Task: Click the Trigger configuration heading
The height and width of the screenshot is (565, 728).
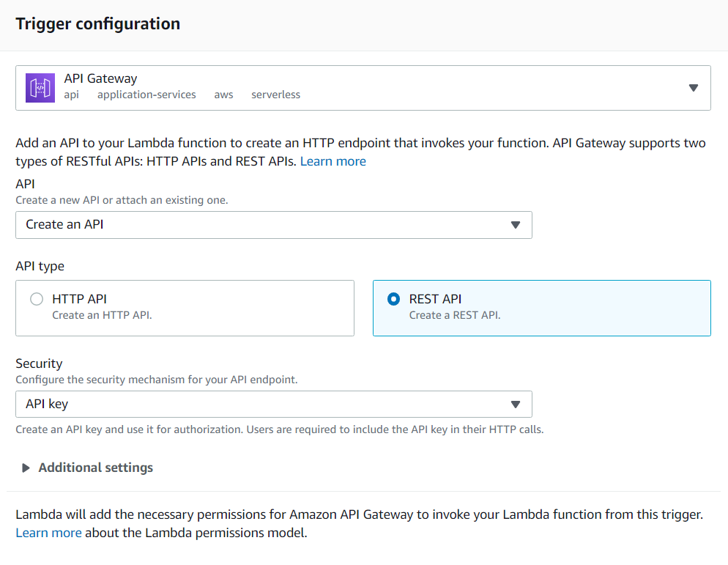Action: tap(97, 23)
